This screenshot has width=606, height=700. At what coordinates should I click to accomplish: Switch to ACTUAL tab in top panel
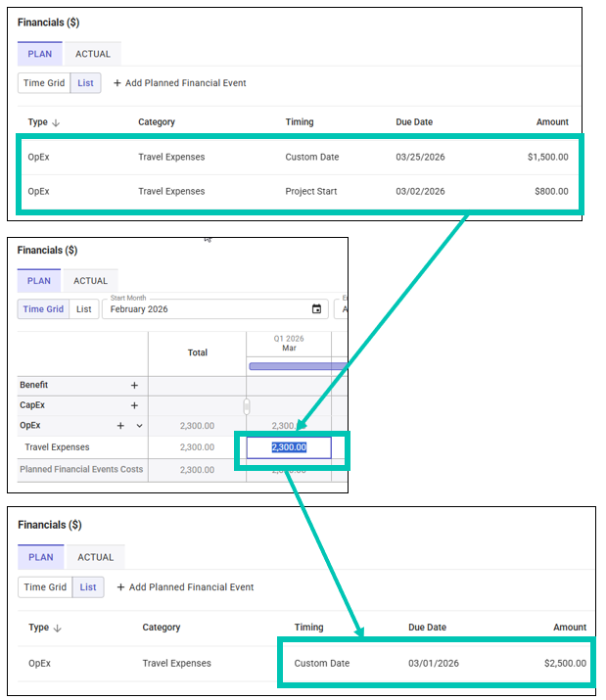pyautogui.click(x=93, y=54)
